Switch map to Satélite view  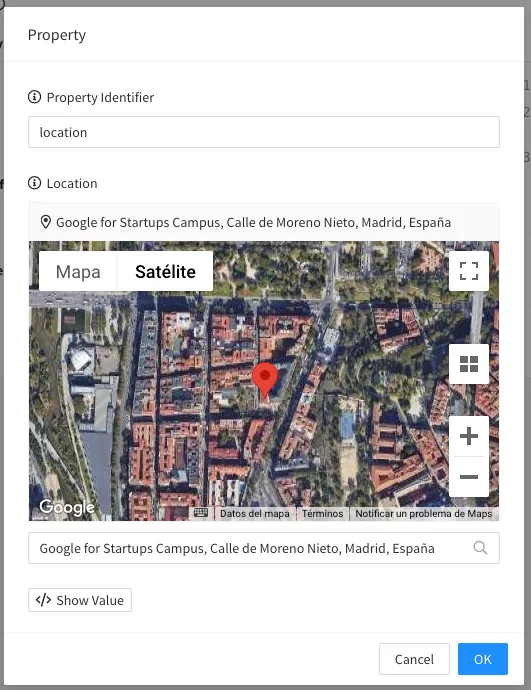click(165, 272)
